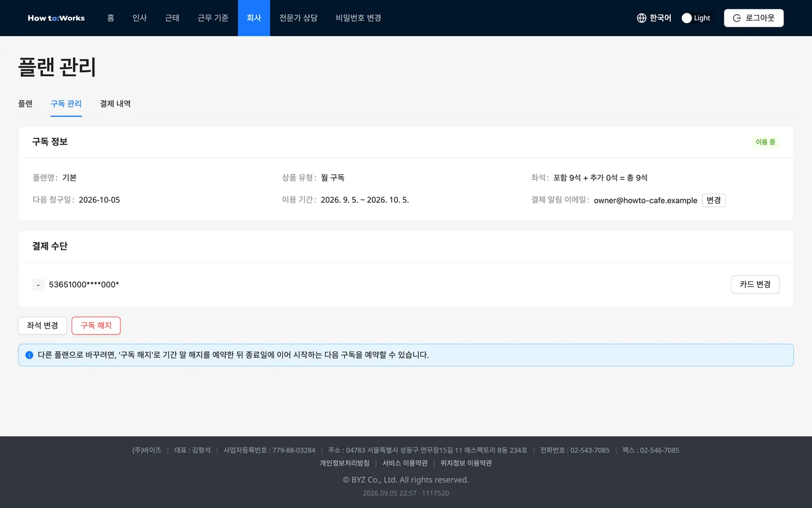The height and width of the screenshot is (508, 812).
Task: Click 변경 next to billing email
Action: click(714, 200)
